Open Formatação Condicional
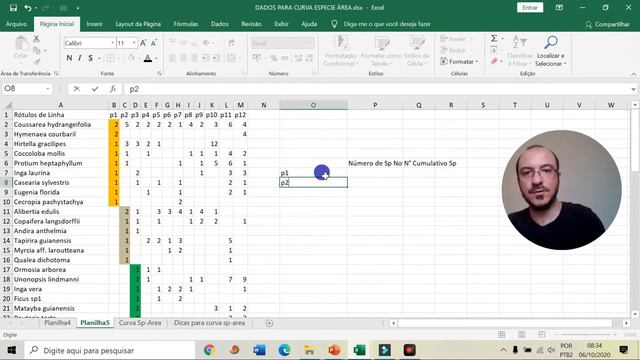640x360 pixels. [340, 51]
